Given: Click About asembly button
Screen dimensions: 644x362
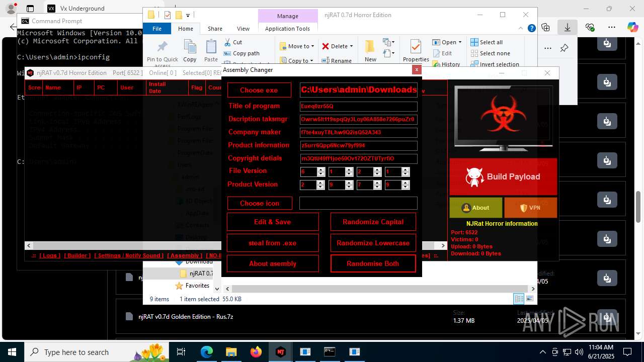Looking at the screenshot, I should (272, 263).
